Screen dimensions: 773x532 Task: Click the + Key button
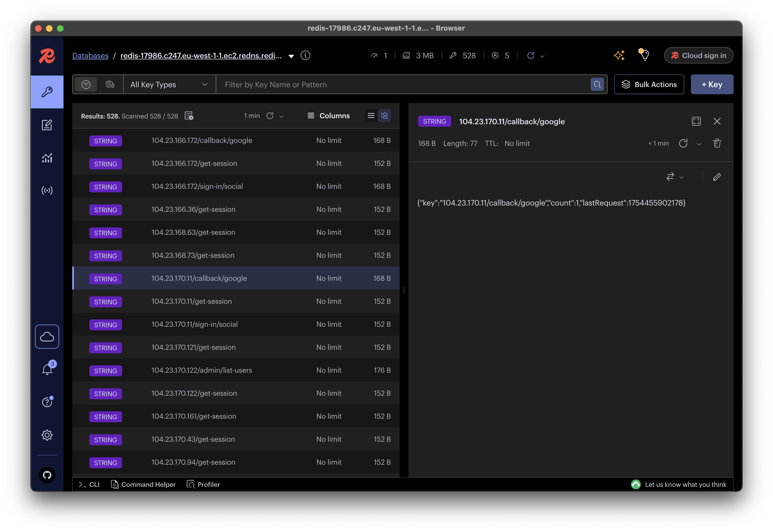[x=712, y=84]
